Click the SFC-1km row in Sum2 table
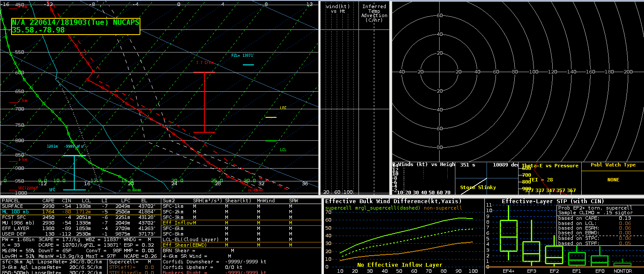Screen dimensions: 644x274 [x=242, y=206]
